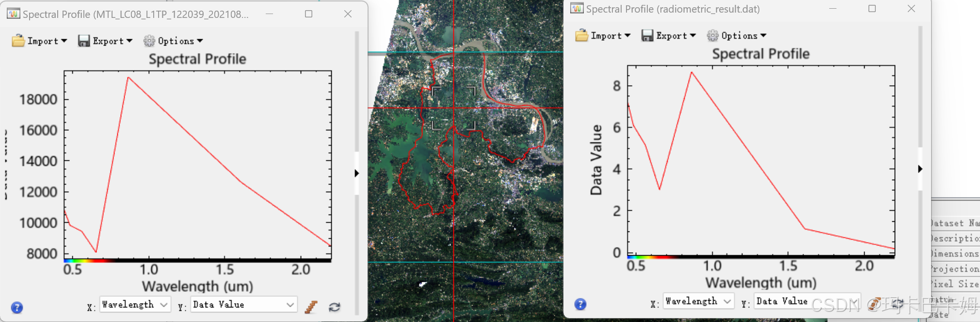Expand side panel arrow in radiometric_result profile window
This screenshot has width=980, height=322.
click(x=920, y=169)
